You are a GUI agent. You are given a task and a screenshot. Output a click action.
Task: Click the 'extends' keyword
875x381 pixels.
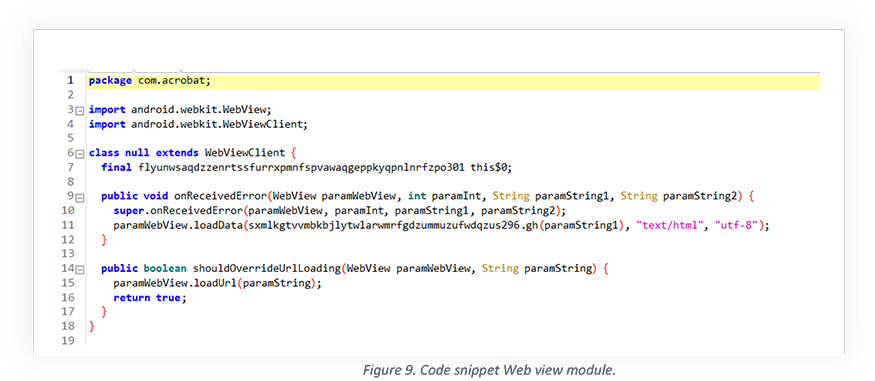(x=177, y=152)
